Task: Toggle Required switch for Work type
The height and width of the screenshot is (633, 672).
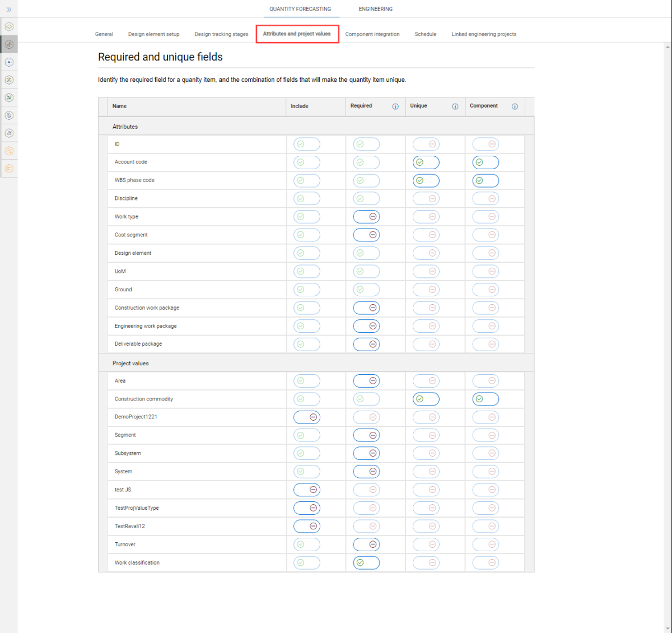Action: pyautogui.click(x=366, y=217)
